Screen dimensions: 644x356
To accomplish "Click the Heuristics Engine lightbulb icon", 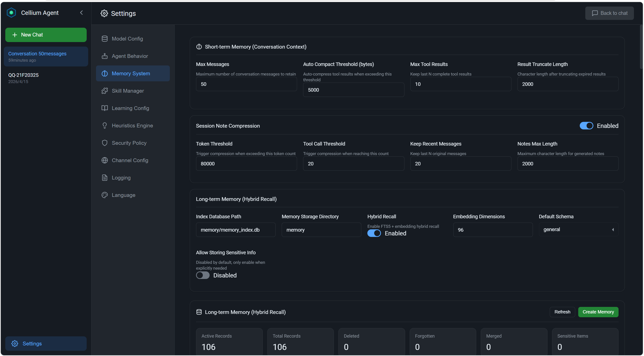I will 105,126.
